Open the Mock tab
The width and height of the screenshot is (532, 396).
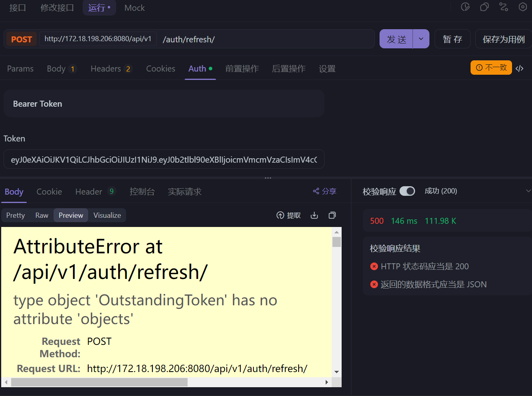134,8
